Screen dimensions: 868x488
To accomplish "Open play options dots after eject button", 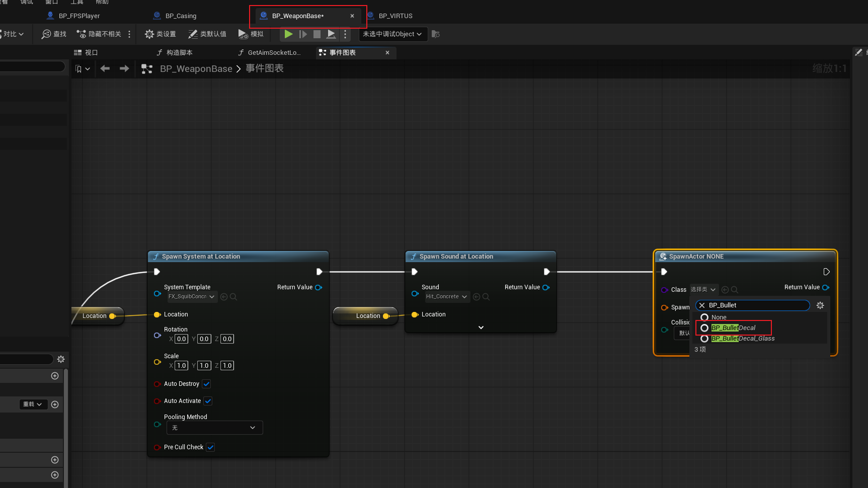I will (345, 34).
